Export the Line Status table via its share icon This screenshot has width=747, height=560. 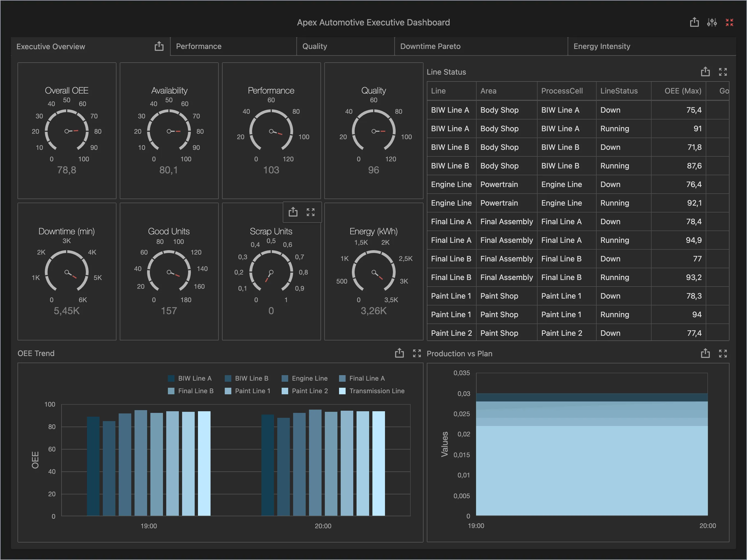click(x=705, y=72)
